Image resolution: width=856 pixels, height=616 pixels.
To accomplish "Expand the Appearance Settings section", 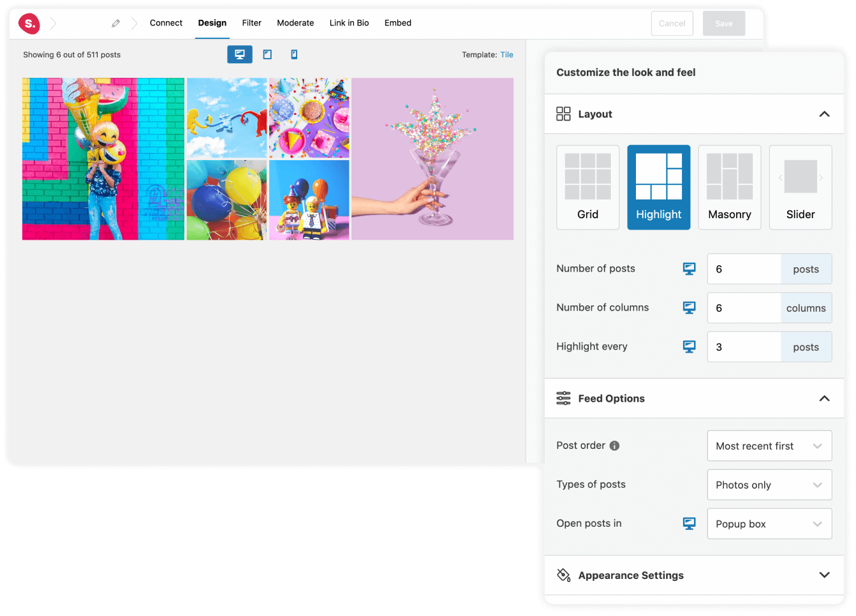I will [x=824, y=575].
